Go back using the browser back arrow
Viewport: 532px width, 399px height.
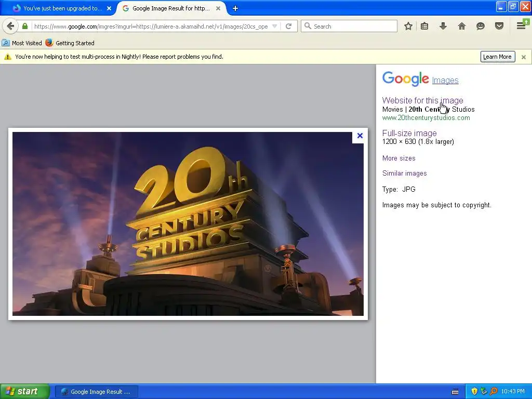click(10, 26)
